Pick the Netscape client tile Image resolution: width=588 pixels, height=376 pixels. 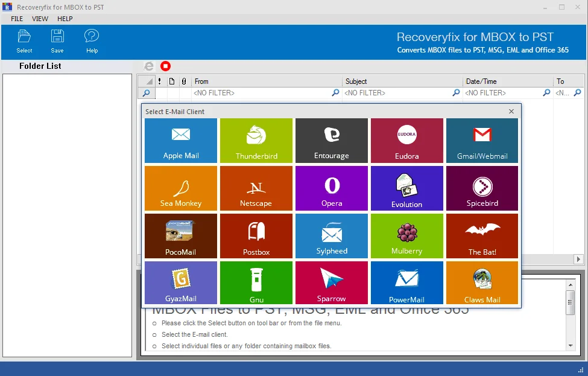click(256, 188)
